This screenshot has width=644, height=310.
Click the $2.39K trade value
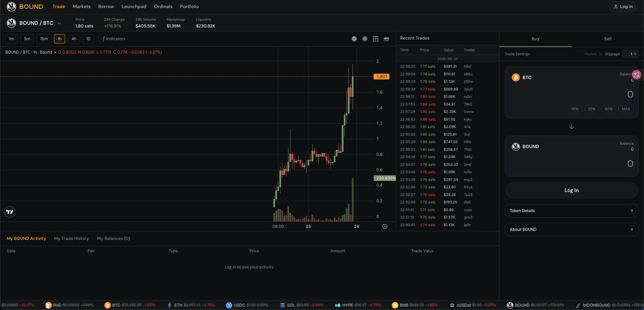pyautogui.click(x=450, y=112)
